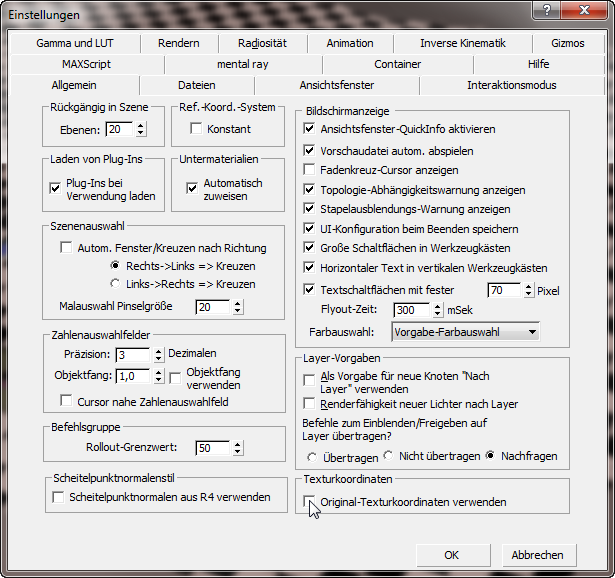Screen dimensions: 615x578
Task: Open the Gamma und LUT tab
Action: (x=75, y=43)
